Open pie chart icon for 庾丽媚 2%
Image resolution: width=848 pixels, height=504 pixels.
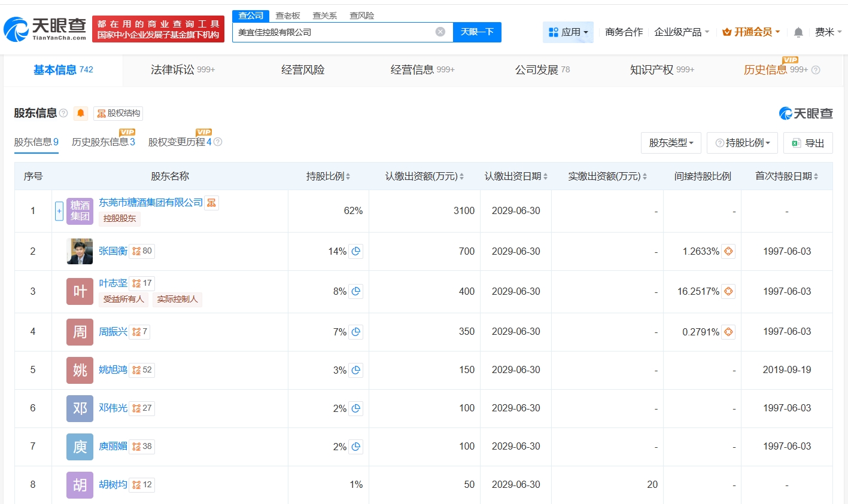click(x=356, y=447)
